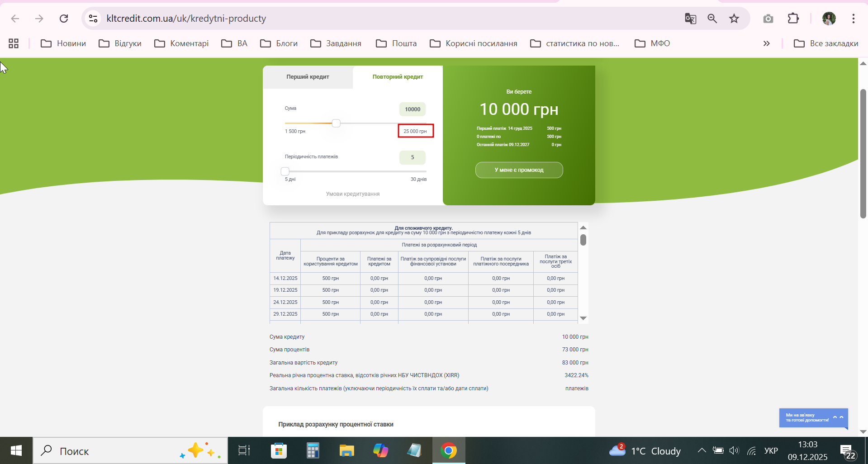Click the 3422.24% annual rate value

(576, 375)
